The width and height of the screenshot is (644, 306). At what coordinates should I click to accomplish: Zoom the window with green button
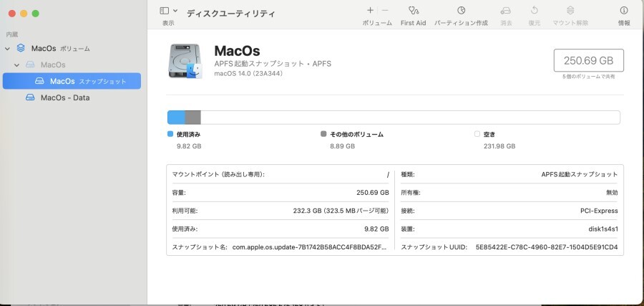pyautogui.click(x=36, y=14)
